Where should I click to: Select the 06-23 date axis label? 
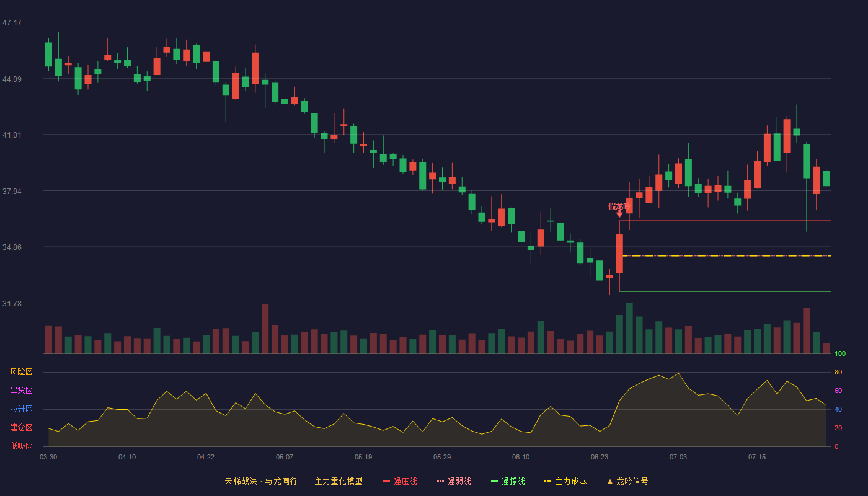point(600,457)
